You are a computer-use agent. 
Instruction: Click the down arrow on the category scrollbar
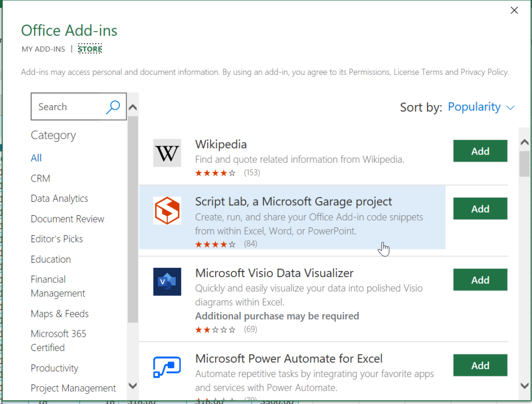(133, 387)
